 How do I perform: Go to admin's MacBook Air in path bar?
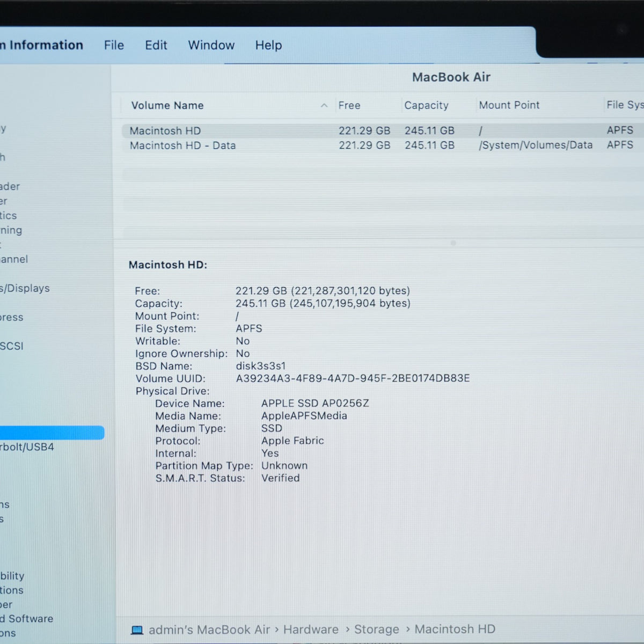pos(209,630)
